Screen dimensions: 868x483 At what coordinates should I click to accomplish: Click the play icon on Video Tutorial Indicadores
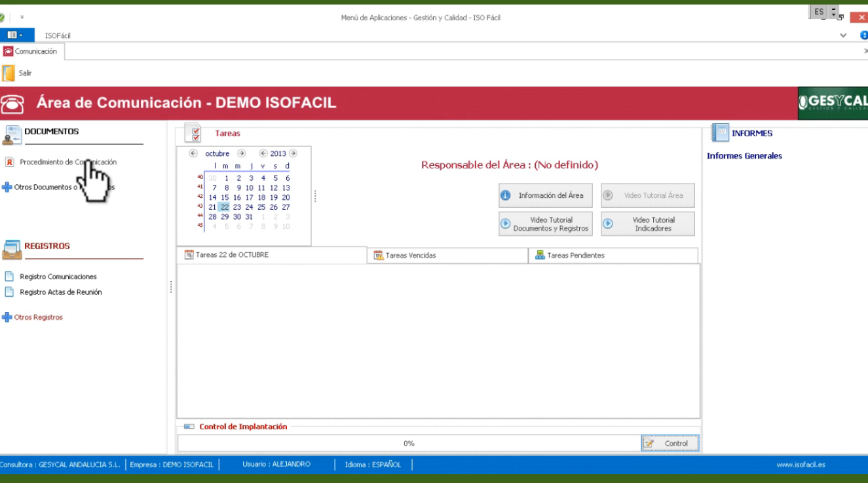607,223
